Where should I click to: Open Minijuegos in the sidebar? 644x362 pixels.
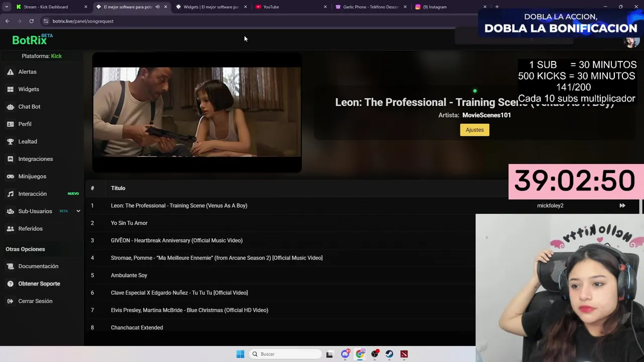coord(32,176)
